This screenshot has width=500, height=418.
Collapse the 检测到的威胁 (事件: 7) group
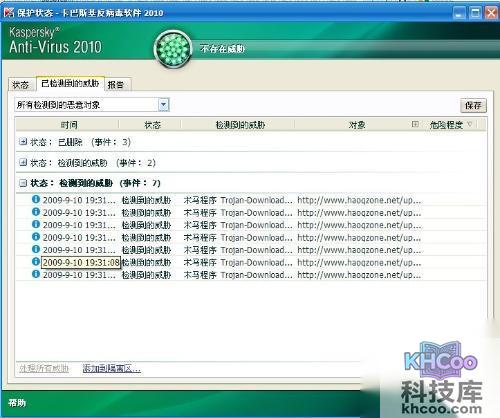pyautogui.click(x=23, y=183)
